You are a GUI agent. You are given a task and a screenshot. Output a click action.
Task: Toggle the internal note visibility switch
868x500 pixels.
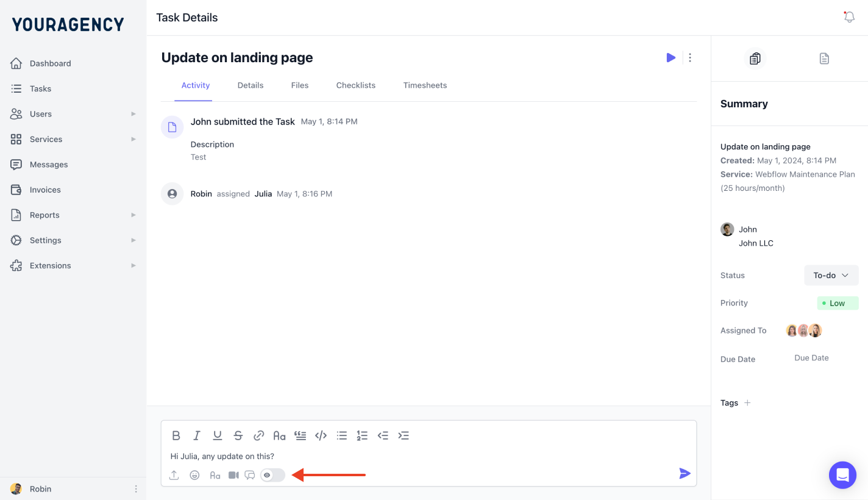[272, 475]
